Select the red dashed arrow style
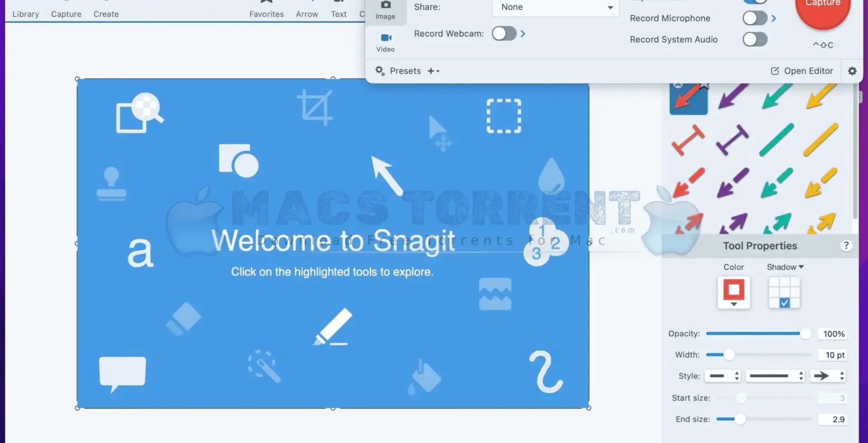Screen dimensions: 868x443 (689, 182)
